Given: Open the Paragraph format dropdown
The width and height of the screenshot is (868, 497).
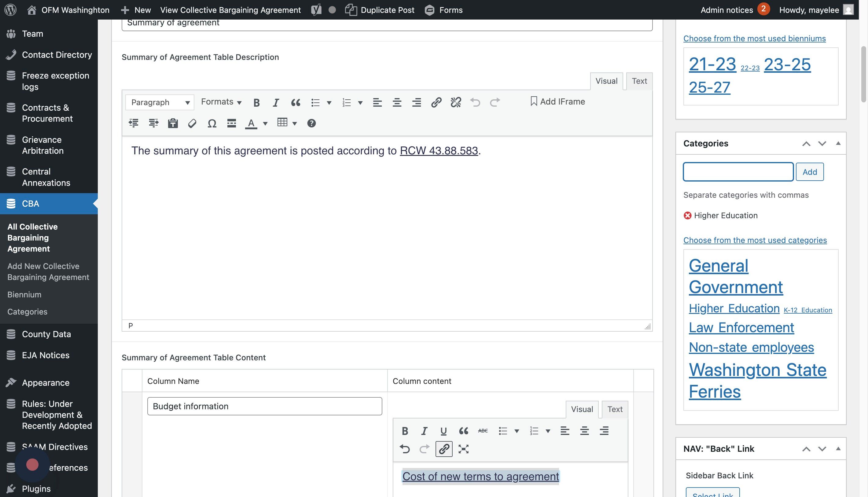Looking at the screenshot, I should 160,102.
